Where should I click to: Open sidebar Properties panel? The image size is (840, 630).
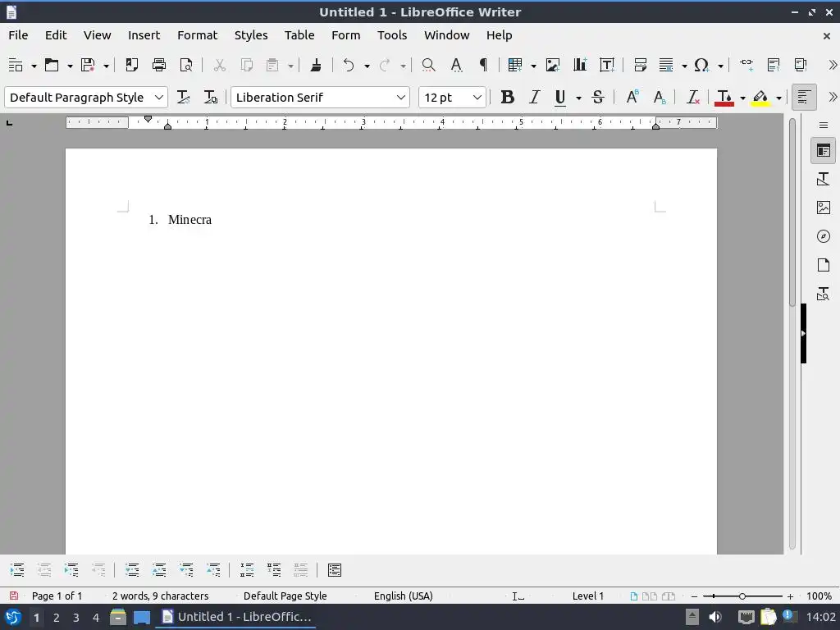pos(824,151)
